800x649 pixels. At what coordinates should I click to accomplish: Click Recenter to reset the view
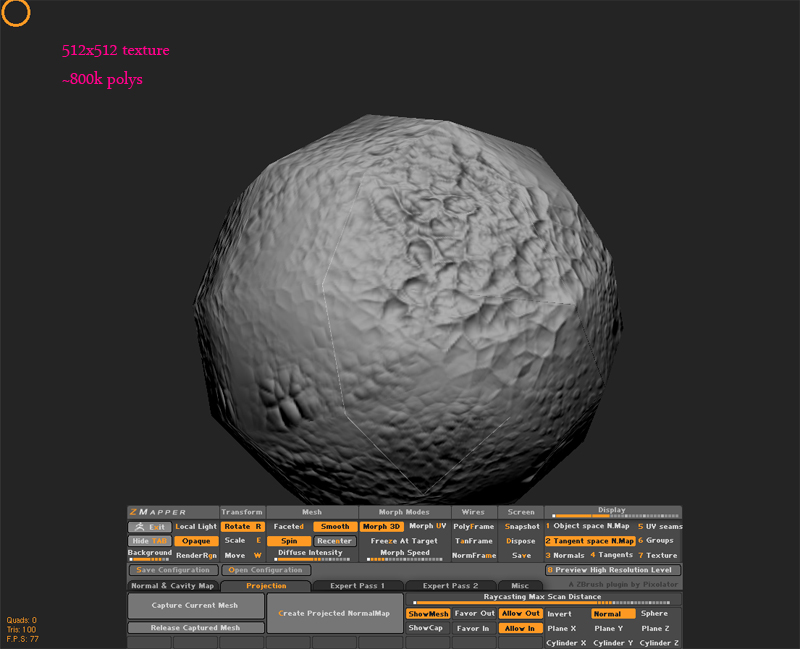336,540
